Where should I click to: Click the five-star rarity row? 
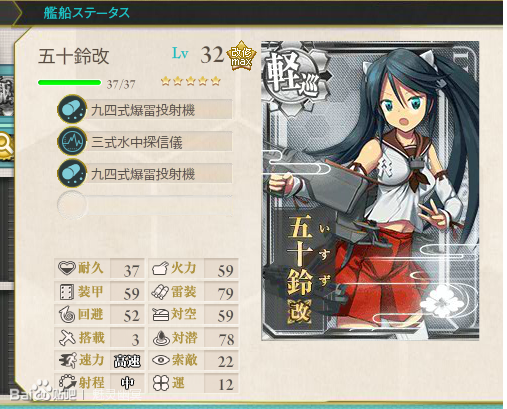[x=190, y=80]
